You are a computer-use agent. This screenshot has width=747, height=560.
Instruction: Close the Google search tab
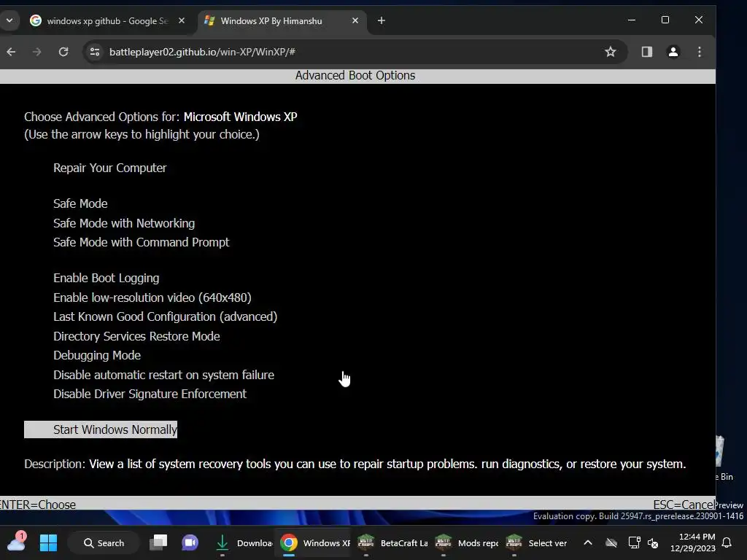coord(182,20)
